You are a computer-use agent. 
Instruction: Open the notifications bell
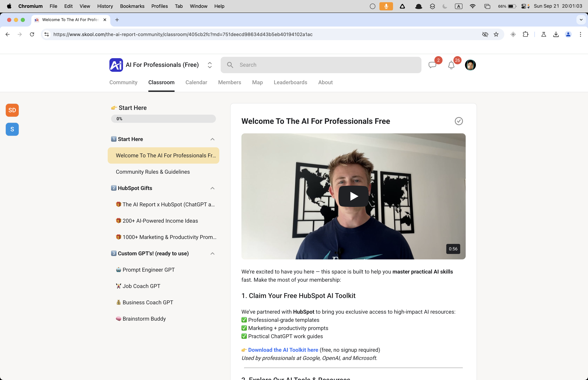[x=451, y=65]
